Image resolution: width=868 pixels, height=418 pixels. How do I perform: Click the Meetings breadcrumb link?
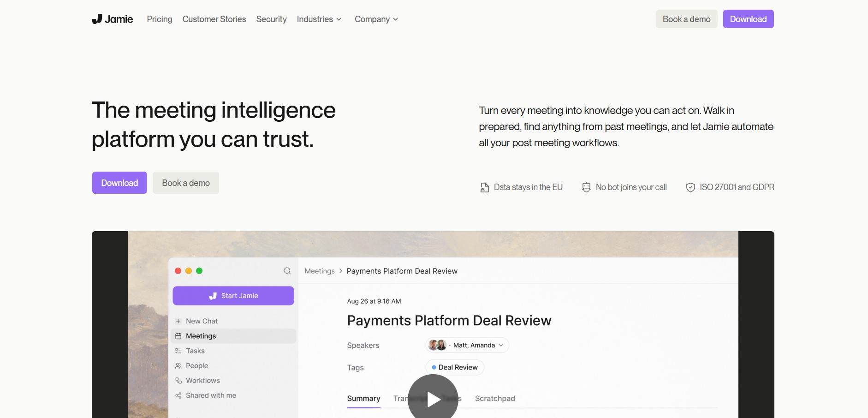320,271
